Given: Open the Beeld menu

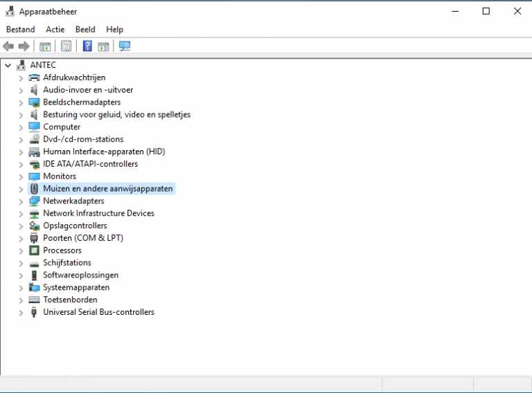Looking at the screenshot, I should point(85,29).
